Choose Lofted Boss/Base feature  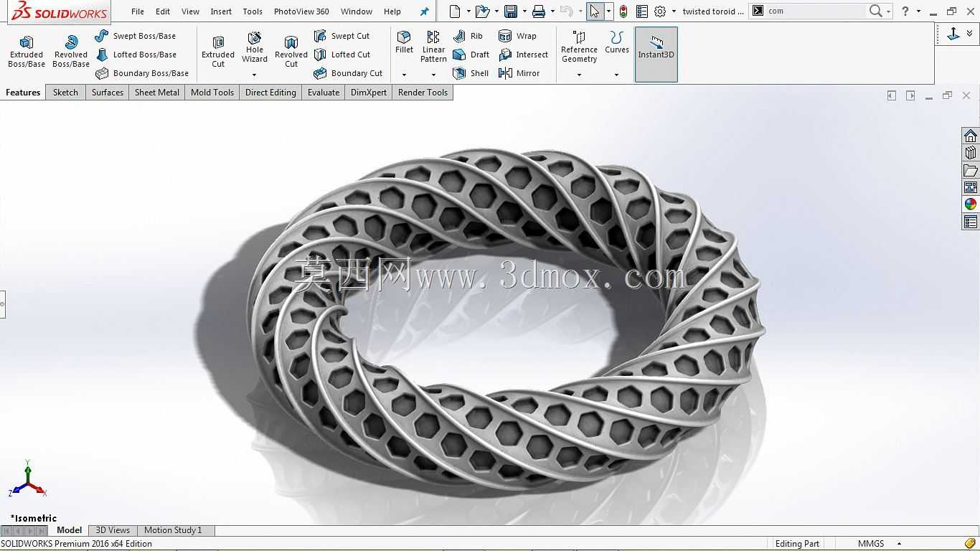click(136, 55)
